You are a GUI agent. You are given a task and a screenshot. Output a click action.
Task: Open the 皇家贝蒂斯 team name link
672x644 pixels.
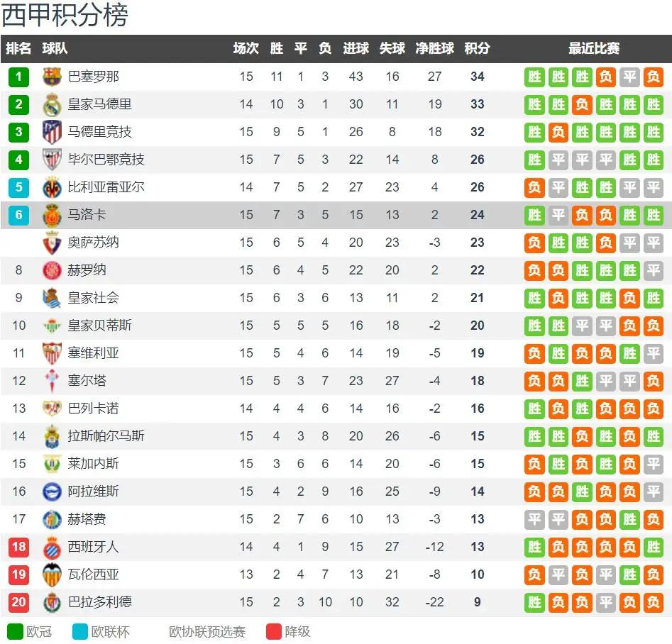(99, 326)
